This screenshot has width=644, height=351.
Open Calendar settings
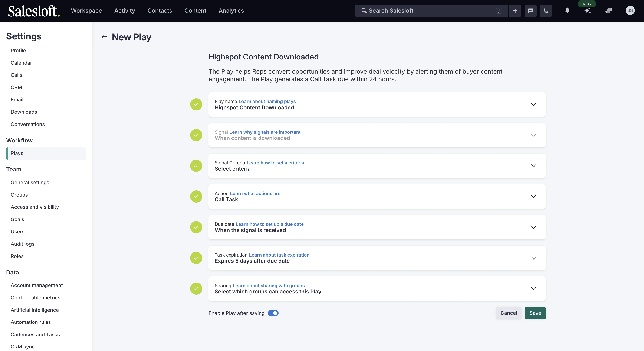tap(21, 63)
